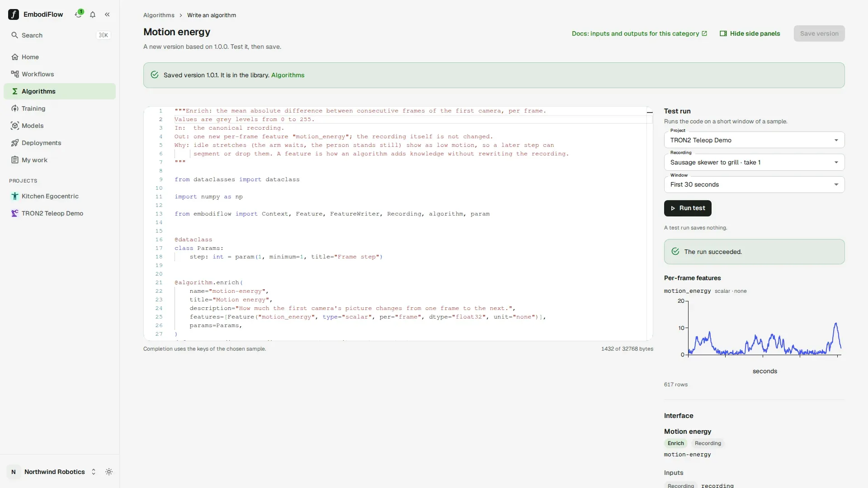Screen dimensions: 868x488
Task: Click the Kitchen Egocentric project icon
Action: [15, 196]
